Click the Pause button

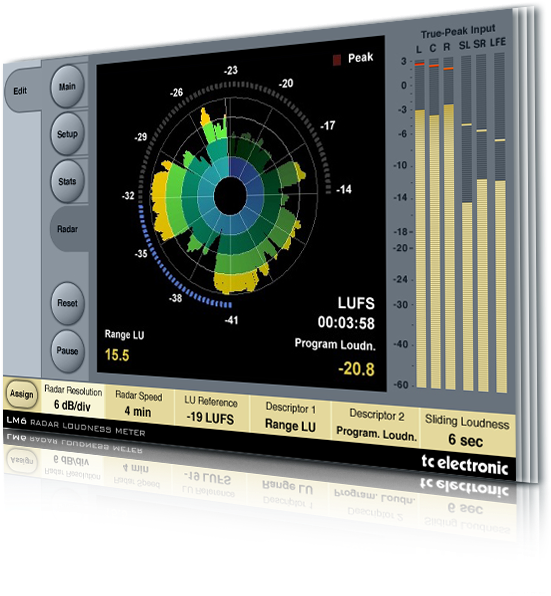pos(67,350)
